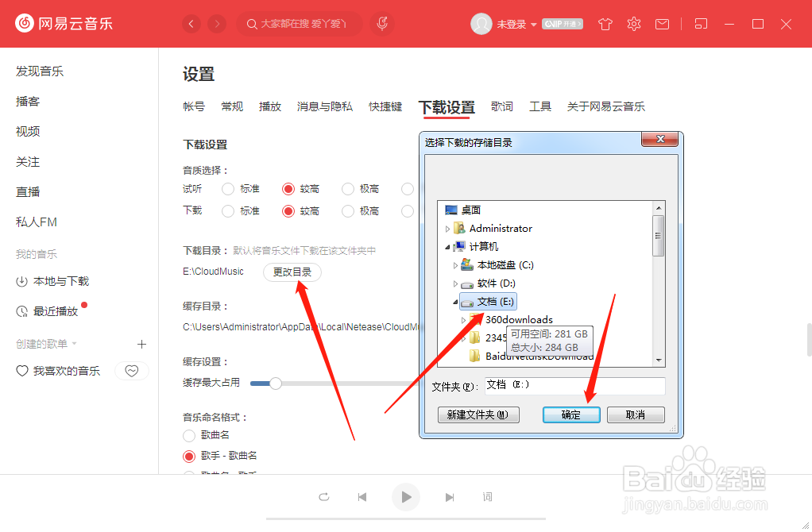Open the 消息与隐私 settings tab
This screenshot has height=532, width=812.
pos(325,106)
